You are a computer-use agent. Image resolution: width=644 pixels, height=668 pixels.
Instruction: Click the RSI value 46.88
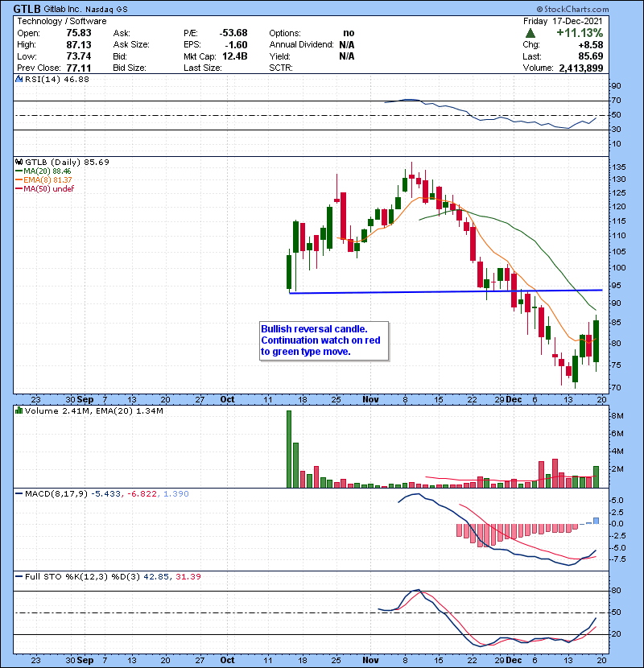tap(75, 79)
